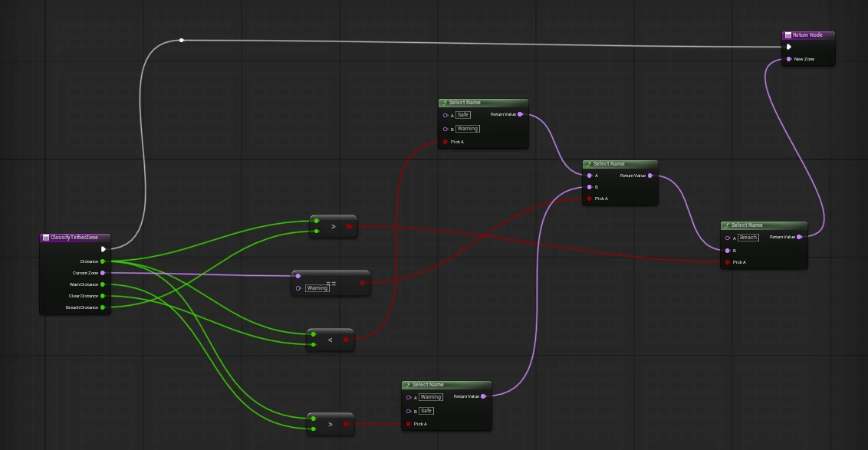Click the less-than node's red output pin
The width and height of the screenshot is (868, 450).
[346, 340]
